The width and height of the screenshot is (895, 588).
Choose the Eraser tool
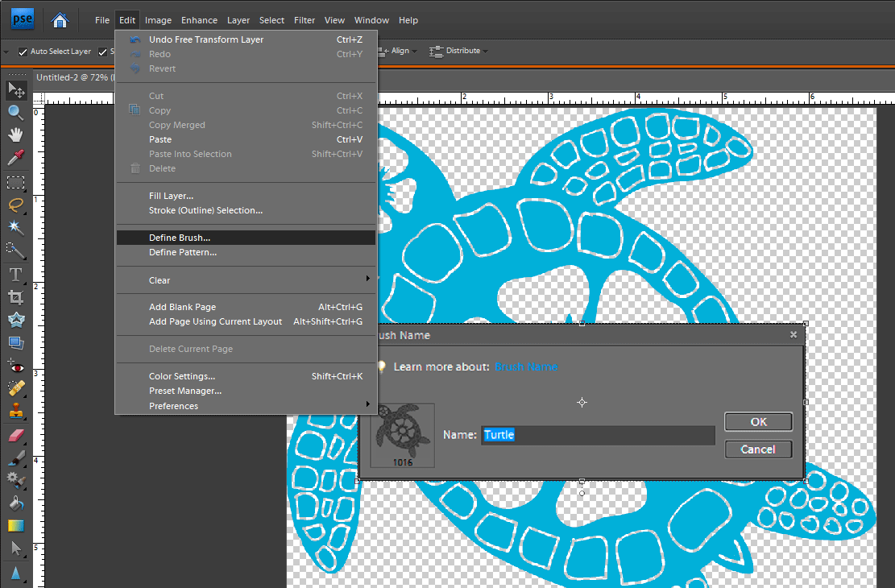(x=15, y=436)
